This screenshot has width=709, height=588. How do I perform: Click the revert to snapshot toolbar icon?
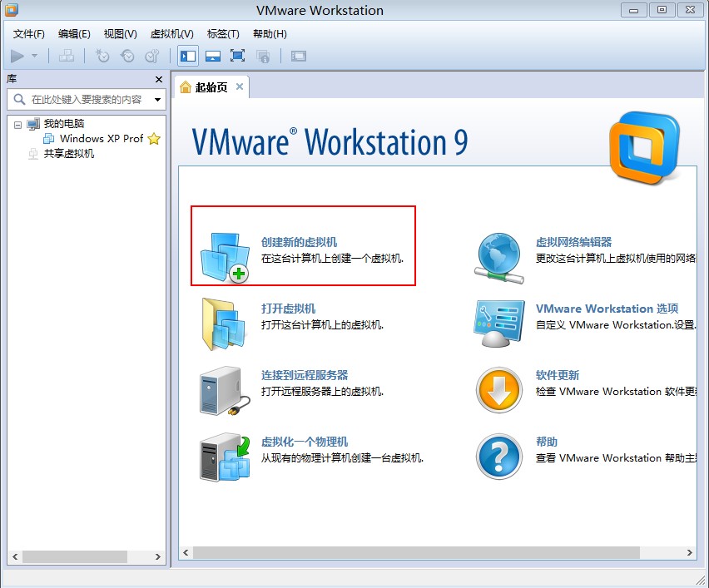127,56
